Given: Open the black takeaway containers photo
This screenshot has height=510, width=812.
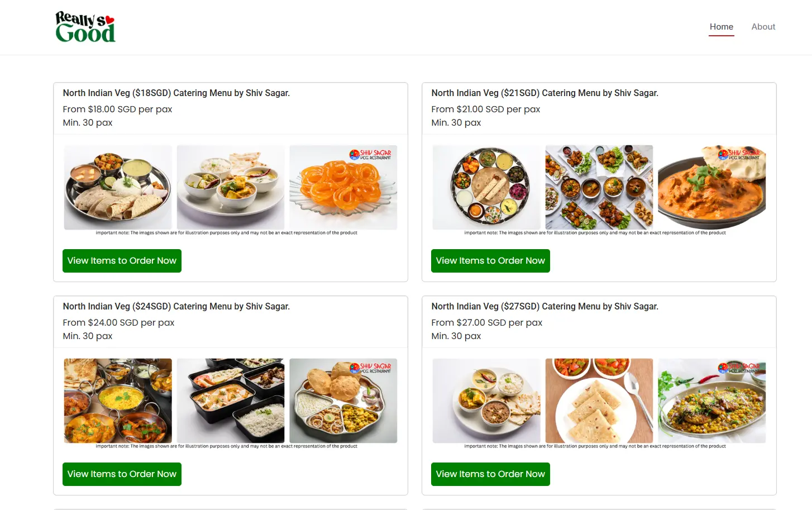Looking at the screenshot, I should (231, 401).
